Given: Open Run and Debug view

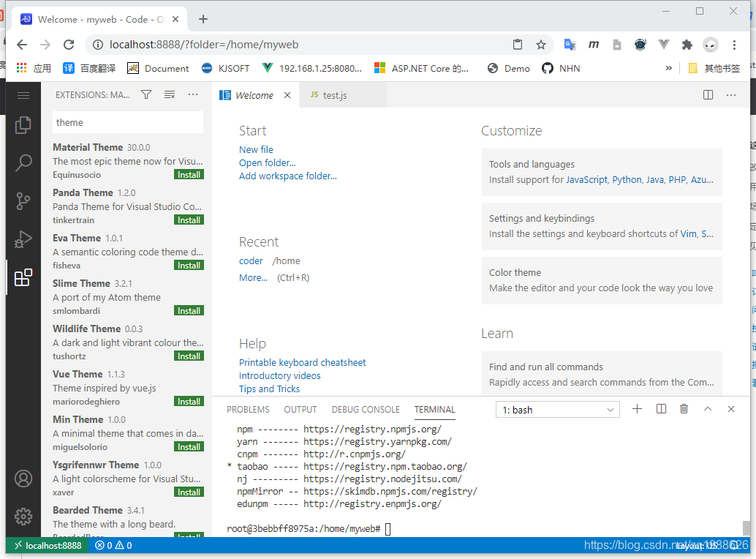Looking at the screenshot, I should (23, 239).
